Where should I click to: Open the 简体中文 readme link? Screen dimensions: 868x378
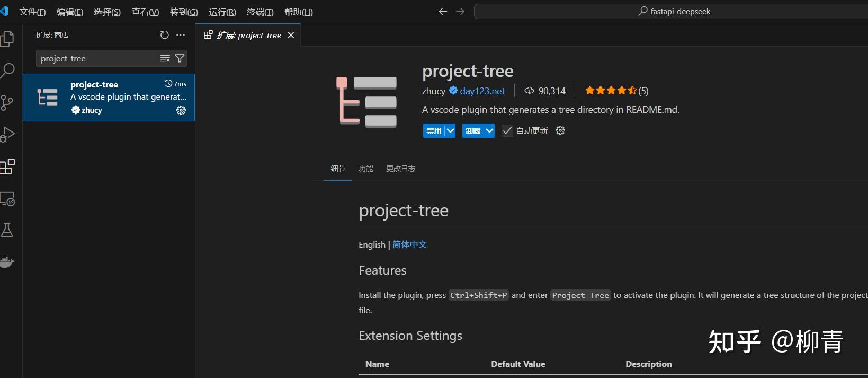pos(409,244)
